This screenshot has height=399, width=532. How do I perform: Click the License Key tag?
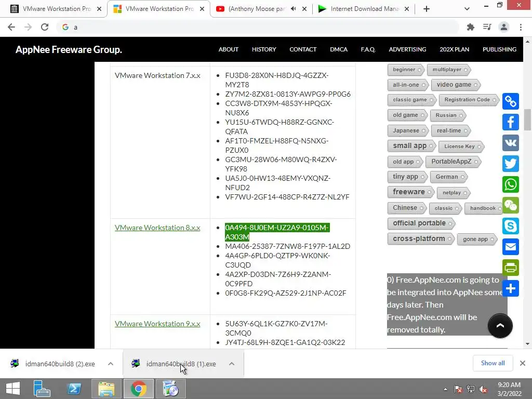pyautogui.click(x=460, y=146)
